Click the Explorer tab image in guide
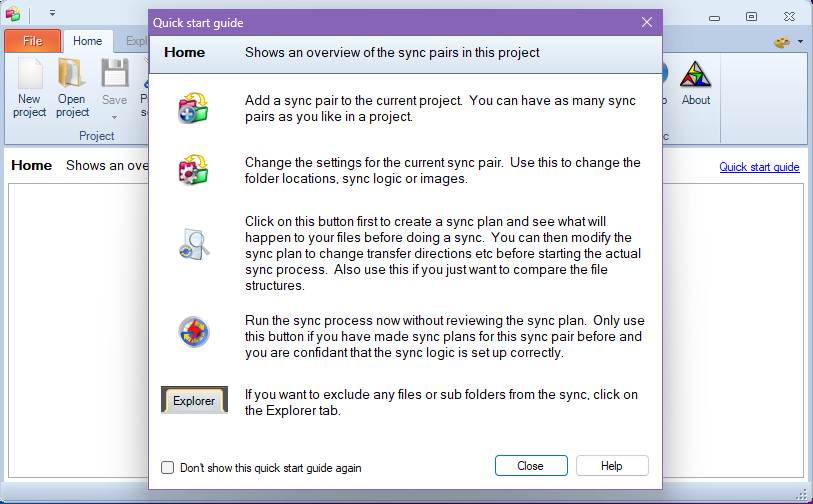Screen dimensions: 813x504 click(194, 401)
